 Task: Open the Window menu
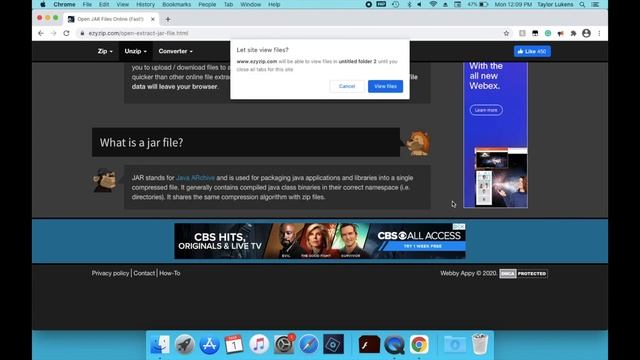pos(250,4)
